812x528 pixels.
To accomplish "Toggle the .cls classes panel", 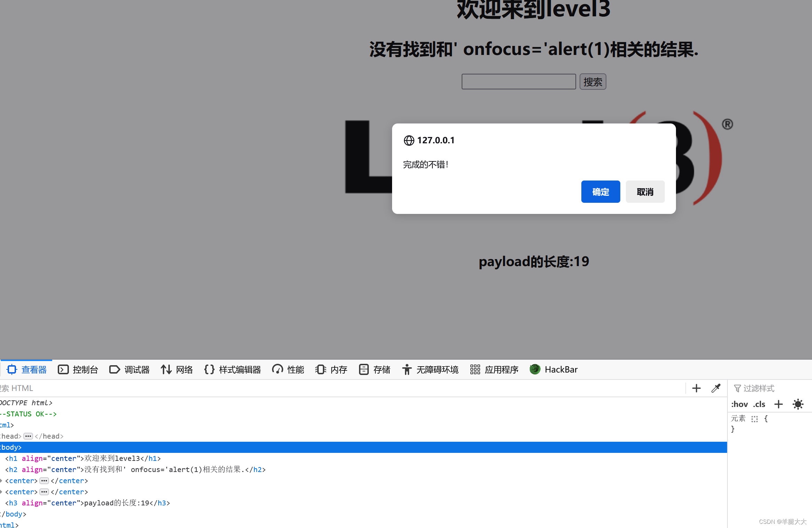I will point(759,404).
